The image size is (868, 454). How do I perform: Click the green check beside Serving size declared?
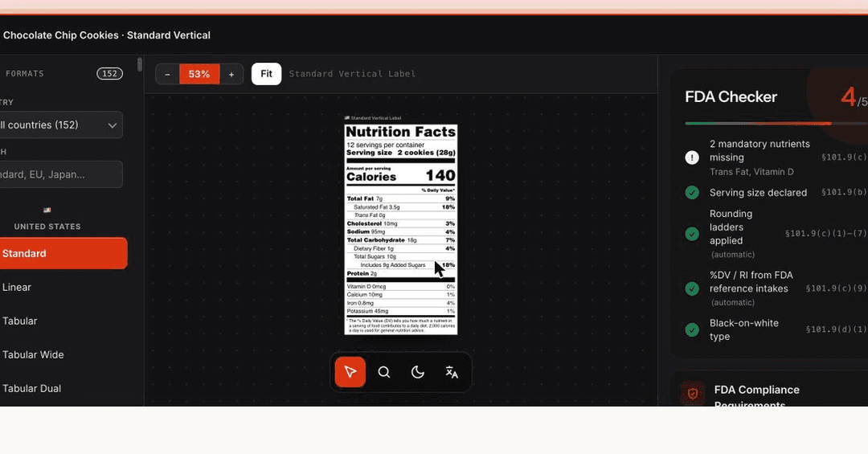point(692,193)
